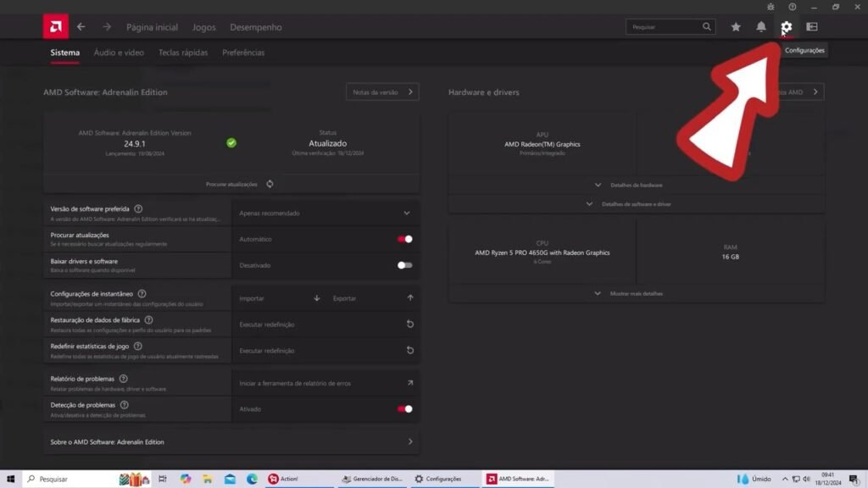Screen dimensions: 868x488
Task: Show help for Redefinir estatísticas de jogo
Action: pyautogui.click(x=138, y=347)
